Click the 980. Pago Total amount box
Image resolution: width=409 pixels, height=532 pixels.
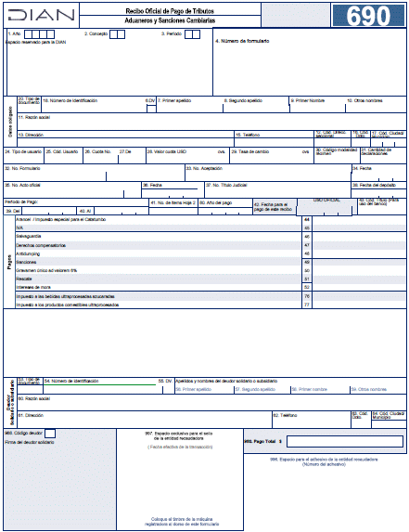[x=345, y=441]
